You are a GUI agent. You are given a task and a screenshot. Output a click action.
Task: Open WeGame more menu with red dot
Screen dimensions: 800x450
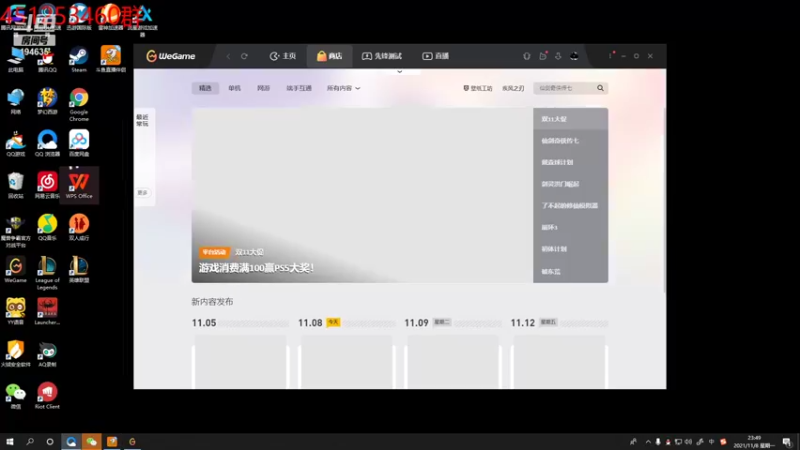(x=611, y=56)
